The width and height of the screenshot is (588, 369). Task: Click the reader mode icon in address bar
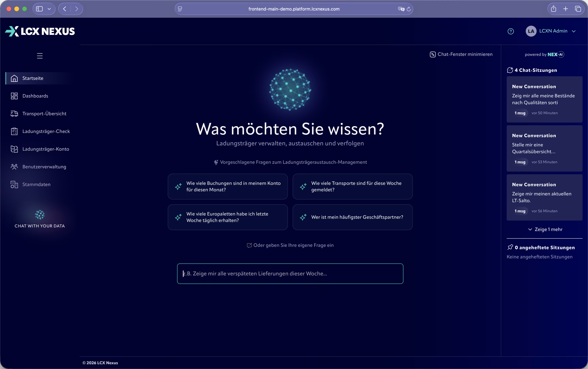180,9
